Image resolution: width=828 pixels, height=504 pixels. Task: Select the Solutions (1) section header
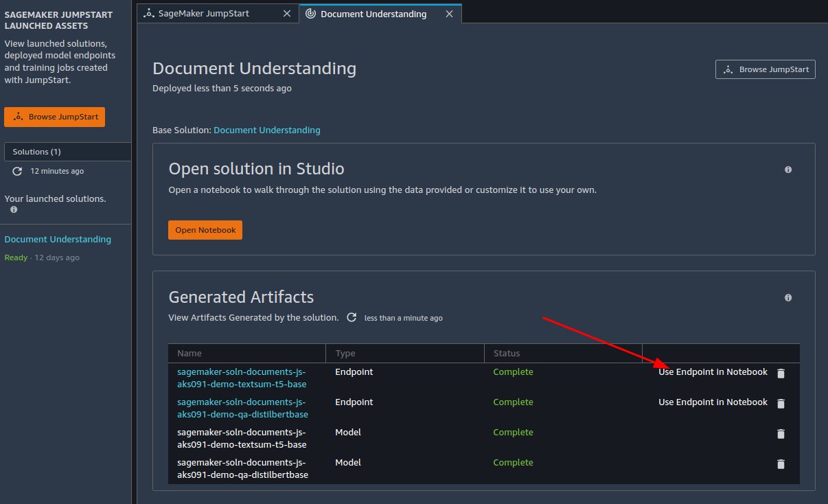67,152
